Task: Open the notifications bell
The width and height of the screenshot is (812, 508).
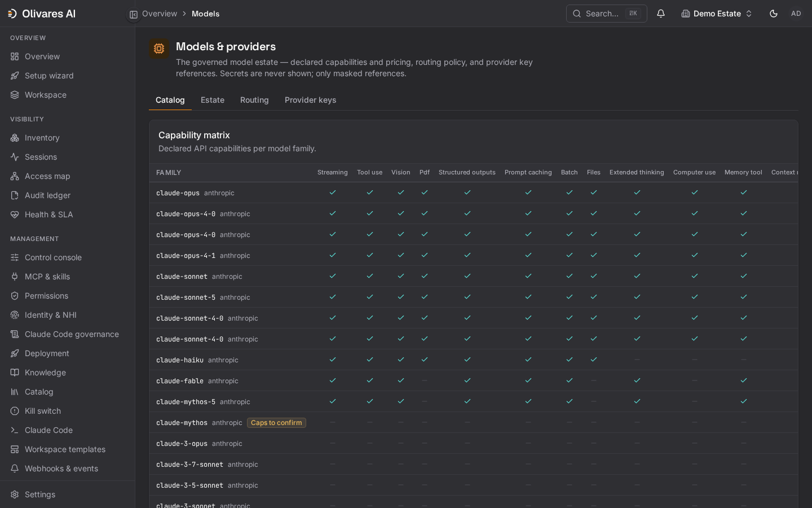Action: (x=661, y=14)
